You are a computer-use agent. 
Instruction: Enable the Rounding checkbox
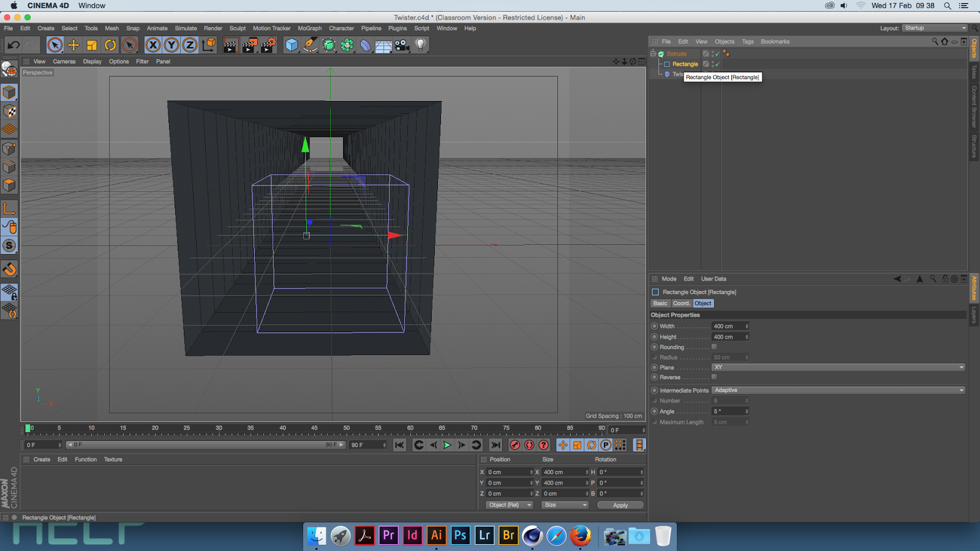coord(714,347)
